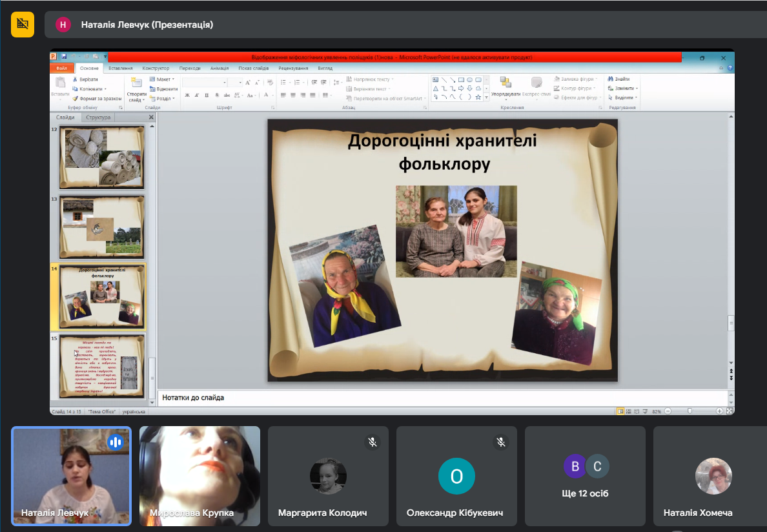
Task: Switch to the Вставлення ribbon tab
Action: pyautogui.click(x=121, y=68)
